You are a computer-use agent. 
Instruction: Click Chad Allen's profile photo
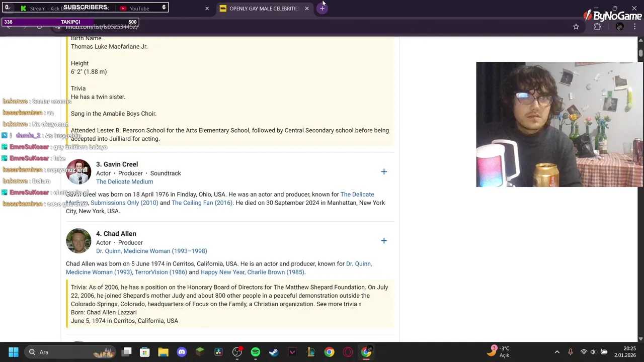(78, 241)
